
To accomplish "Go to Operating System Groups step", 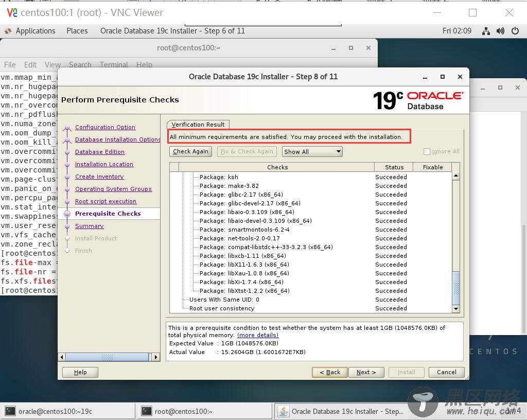I will point(113,189).
